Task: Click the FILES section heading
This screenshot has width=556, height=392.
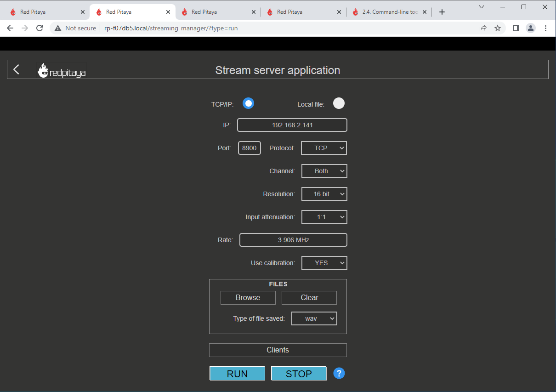Action: tap(278, 284)
